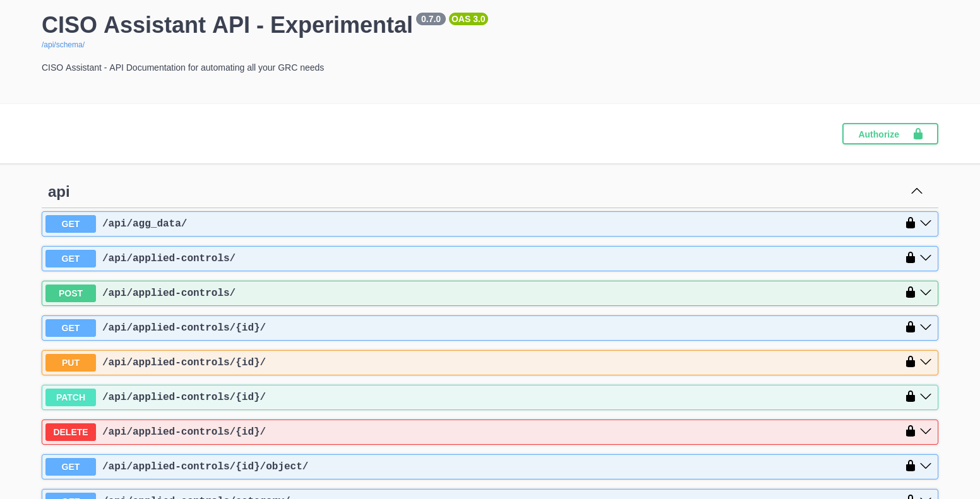Screen dimensions: 980x499
Task: Expand PATCH /api/applied-controls/{id}/ chevron arrow
Action: (926, 397)
